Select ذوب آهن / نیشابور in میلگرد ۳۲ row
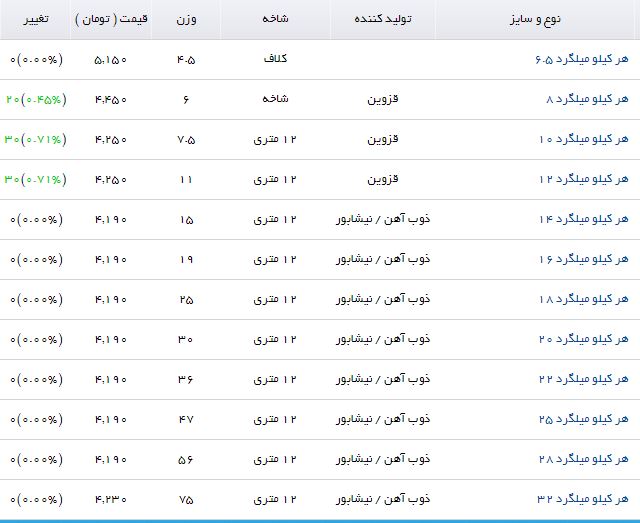This screenshot has width=640, height=523. point(383,499)
